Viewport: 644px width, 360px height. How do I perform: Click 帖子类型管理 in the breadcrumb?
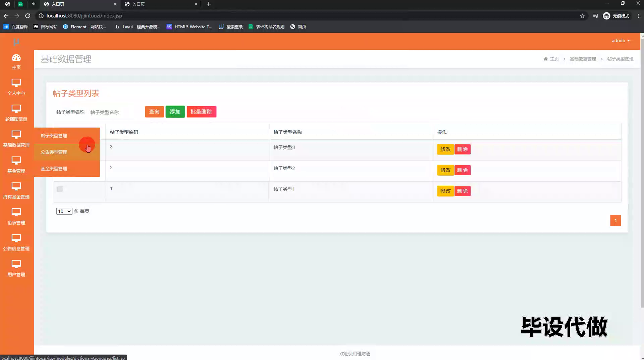tap(620, 59)
